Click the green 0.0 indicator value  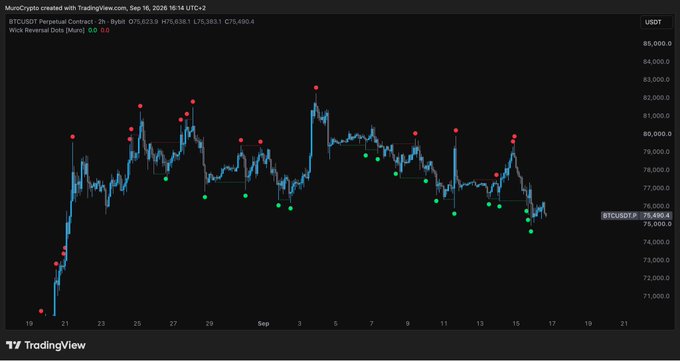(x=92, y=30)
